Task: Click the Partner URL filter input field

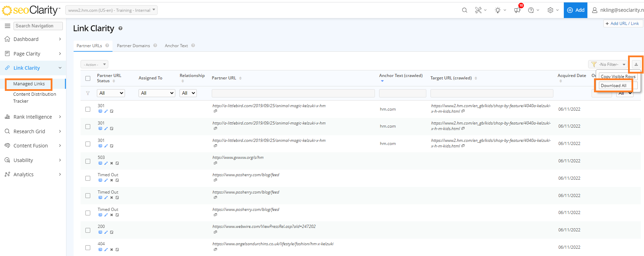Action: (x=293, y=93)
